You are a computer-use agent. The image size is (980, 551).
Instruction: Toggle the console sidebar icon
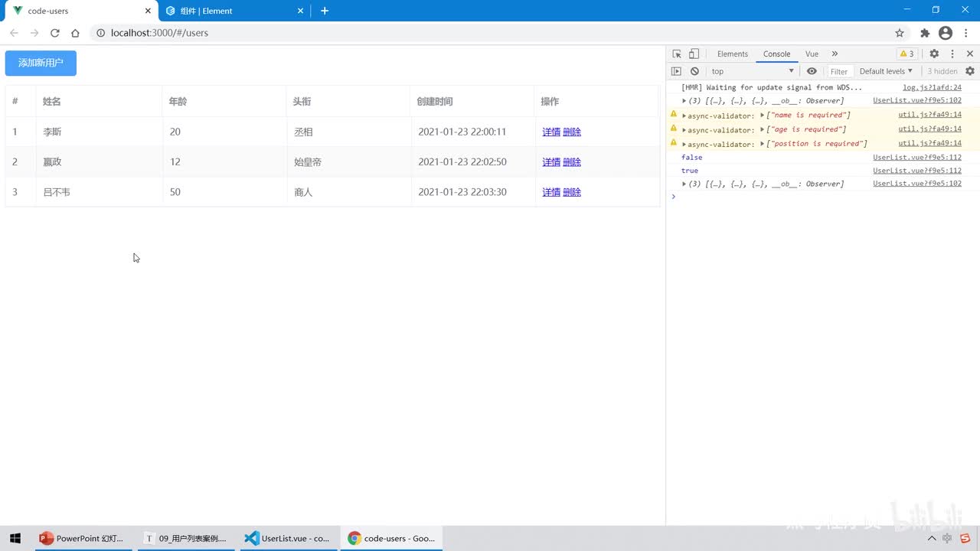point(676,71)
